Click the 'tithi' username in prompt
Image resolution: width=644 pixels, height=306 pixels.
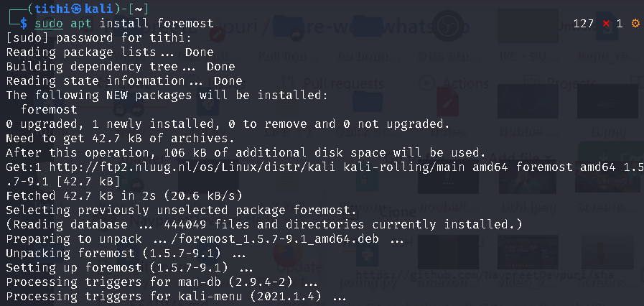click(39, 9)
